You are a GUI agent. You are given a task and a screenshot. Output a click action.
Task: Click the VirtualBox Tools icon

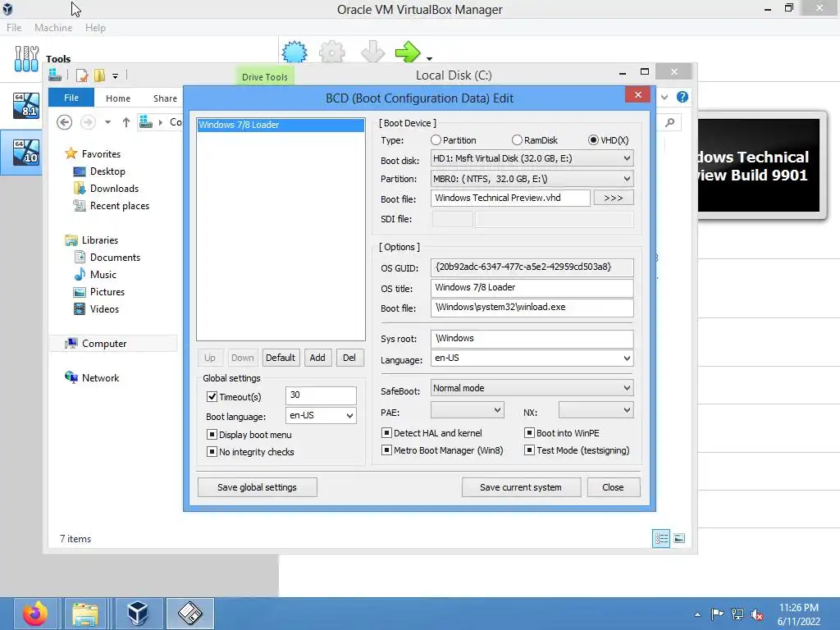pos(26,59)
